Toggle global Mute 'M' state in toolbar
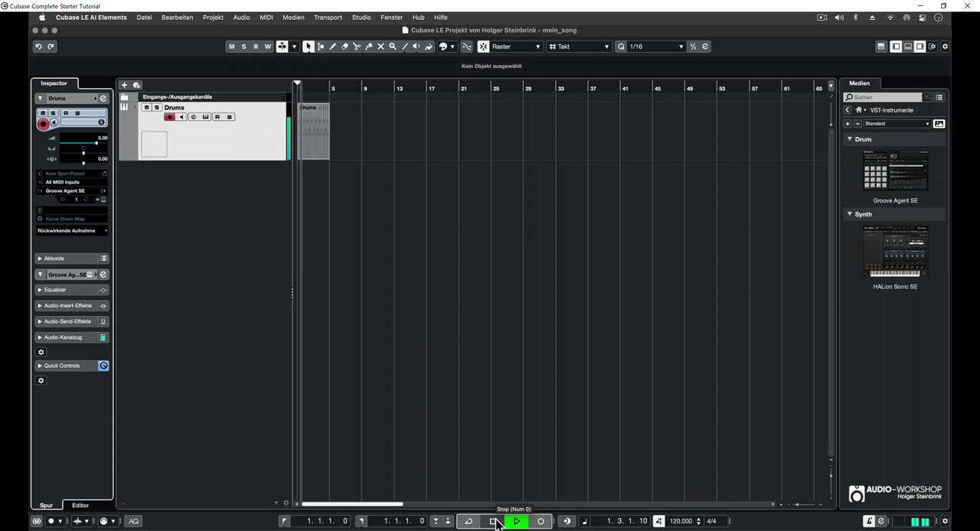980x531 pixels. pos(232,47)
